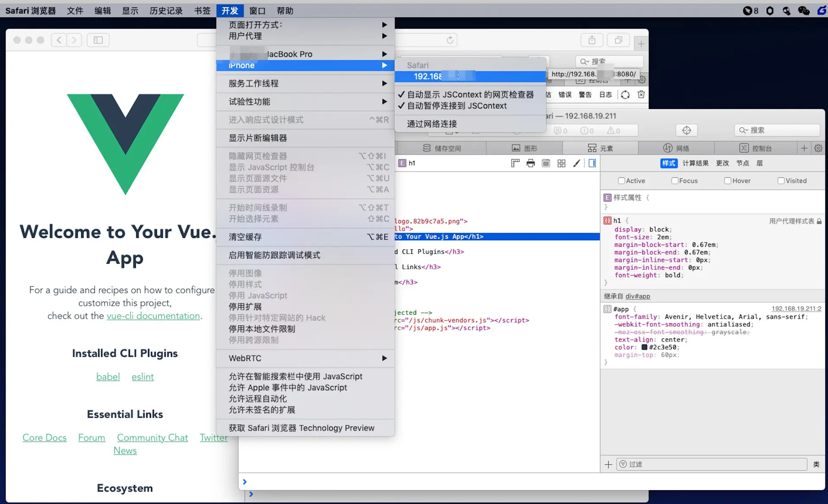Open the Core Docs link
Image resolution: width=828 pixels, height=504 pixels.
[45, 438]
